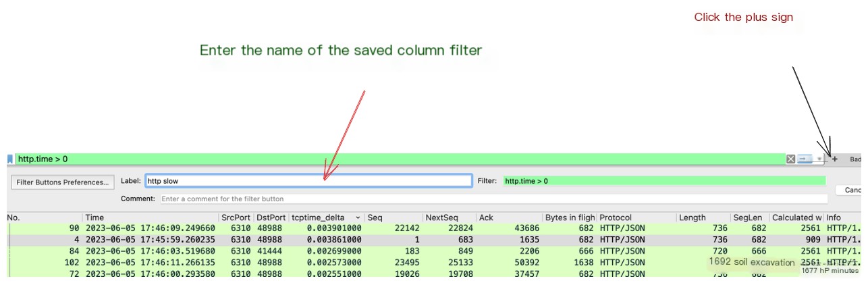
Task: Apply display filter with arrow icon
Action: coord(805,159)
